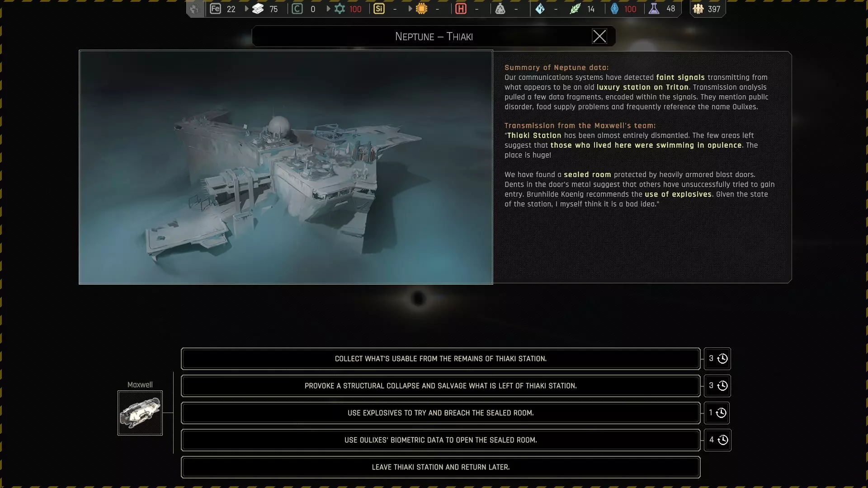This screenshot has height=488, width=868.
Task: Click the blue ice crystal resource icon
Action: 540,9
